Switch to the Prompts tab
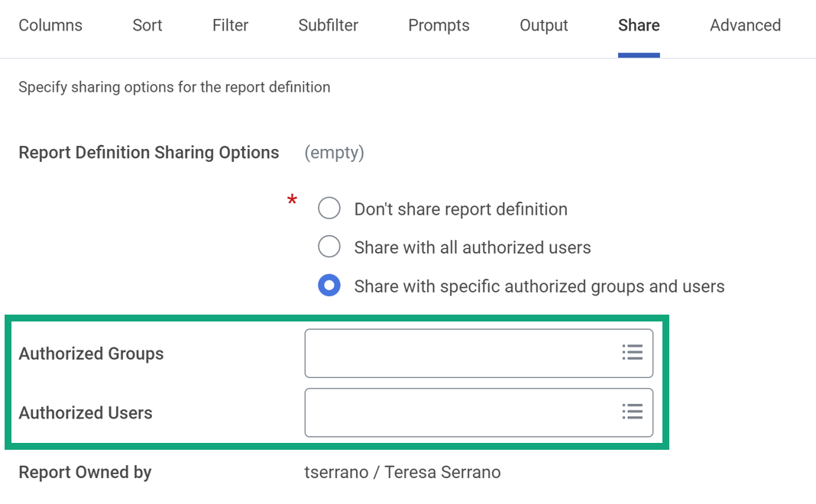Viewport: 816px width, 504px height. (439, 25)
